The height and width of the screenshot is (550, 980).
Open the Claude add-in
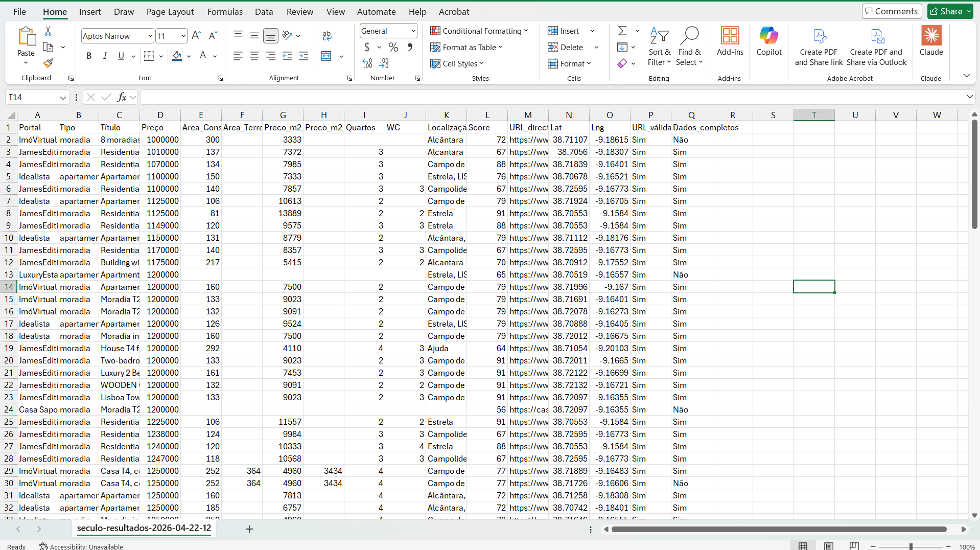[x=931, y=41]
